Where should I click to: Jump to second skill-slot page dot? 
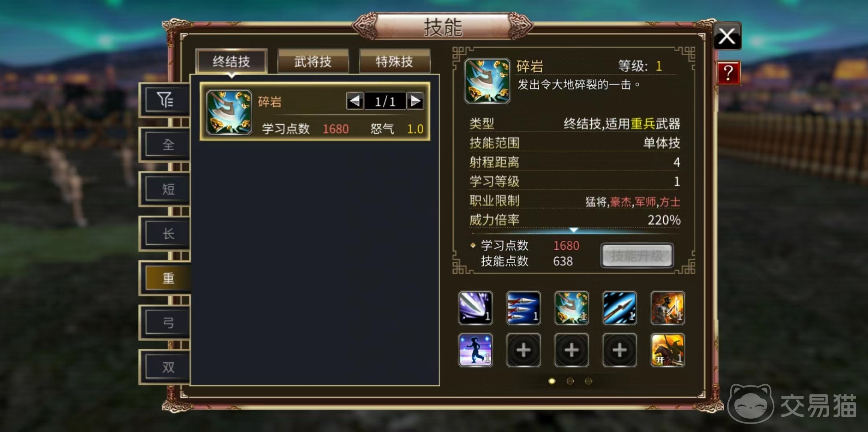click(x=570, y=381)
